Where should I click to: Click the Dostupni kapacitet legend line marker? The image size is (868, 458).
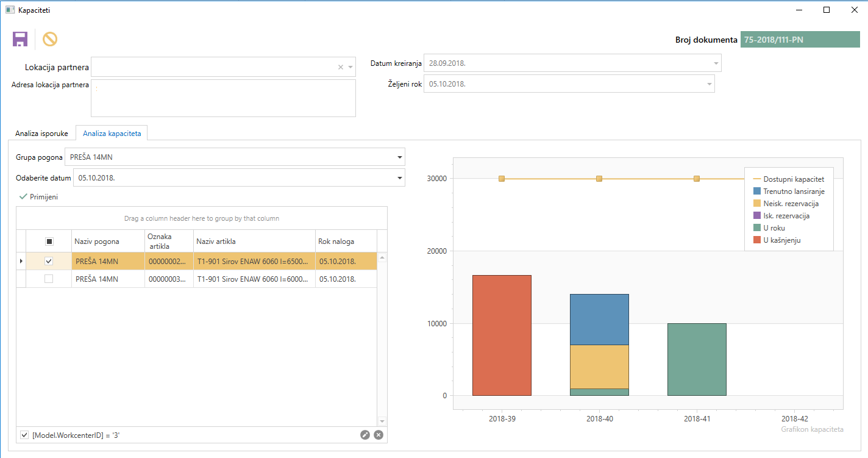(x=757, y=179)
